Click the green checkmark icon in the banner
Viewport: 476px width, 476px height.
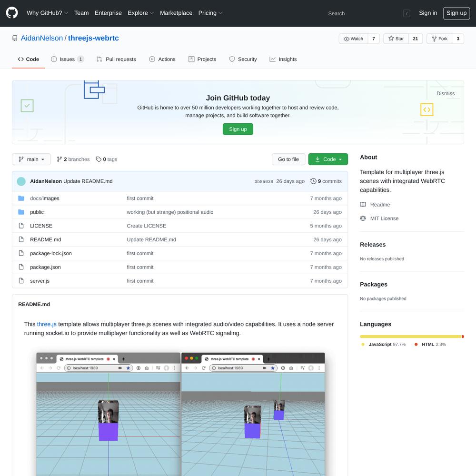tap(27, 106)
